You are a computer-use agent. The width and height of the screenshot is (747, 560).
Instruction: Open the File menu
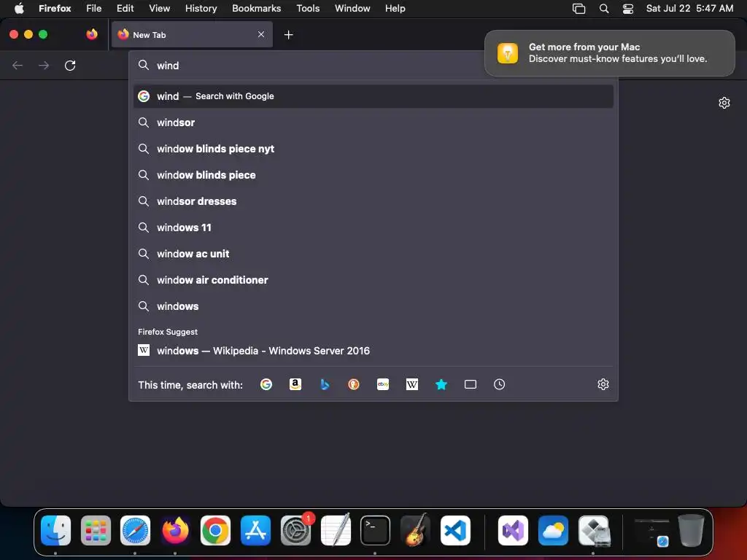(x=94, y=8)
